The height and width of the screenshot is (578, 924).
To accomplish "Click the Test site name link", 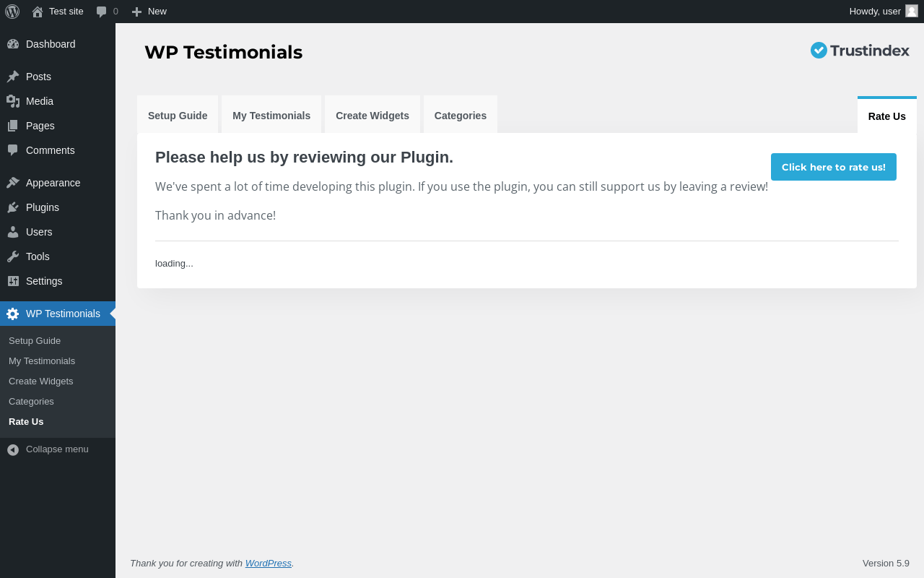I will pyautogui.click(x=66, y=12).
